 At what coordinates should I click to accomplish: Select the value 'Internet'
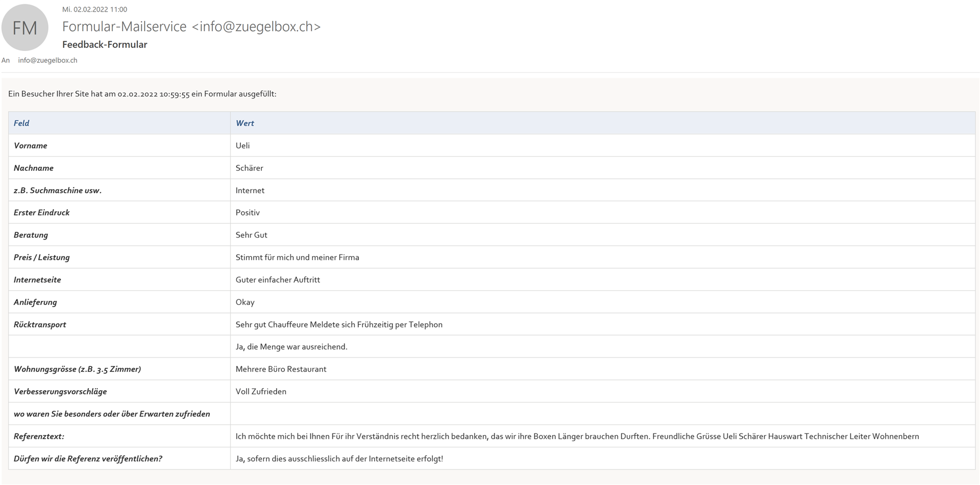250,190
